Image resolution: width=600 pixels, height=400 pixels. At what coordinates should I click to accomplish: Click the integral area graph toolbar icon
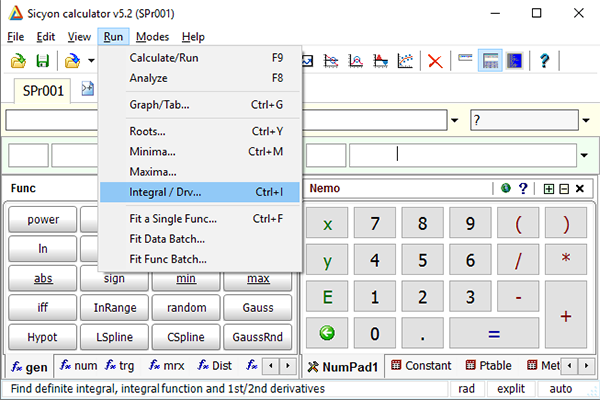pyautogui.click(x=380, y=60)
